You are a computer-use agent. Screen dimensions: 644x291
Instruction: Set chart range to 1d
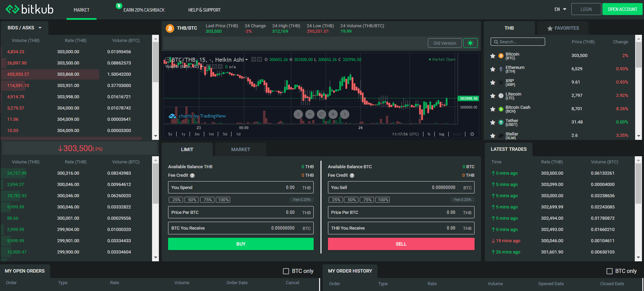pyautogui.click(x=238, y=134)
